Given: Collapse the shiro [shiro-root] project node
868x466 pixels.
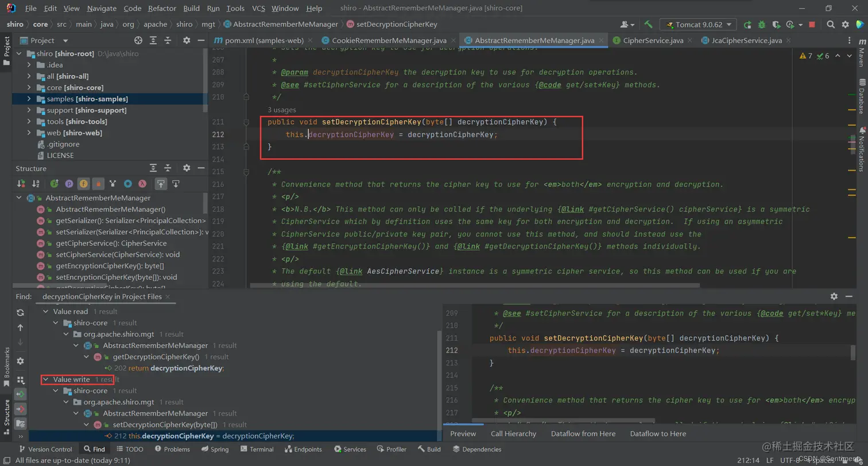Looking at the screenshot, I should 18,53.
